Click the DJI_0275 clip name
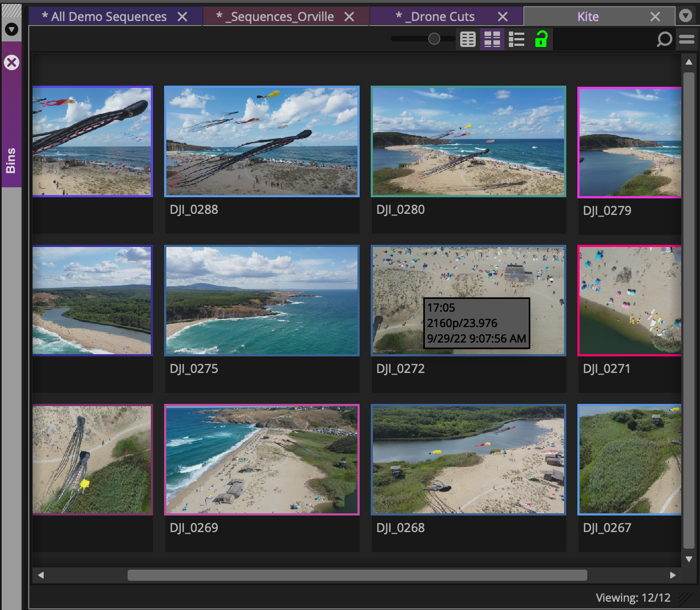 (x=194, y=369)
